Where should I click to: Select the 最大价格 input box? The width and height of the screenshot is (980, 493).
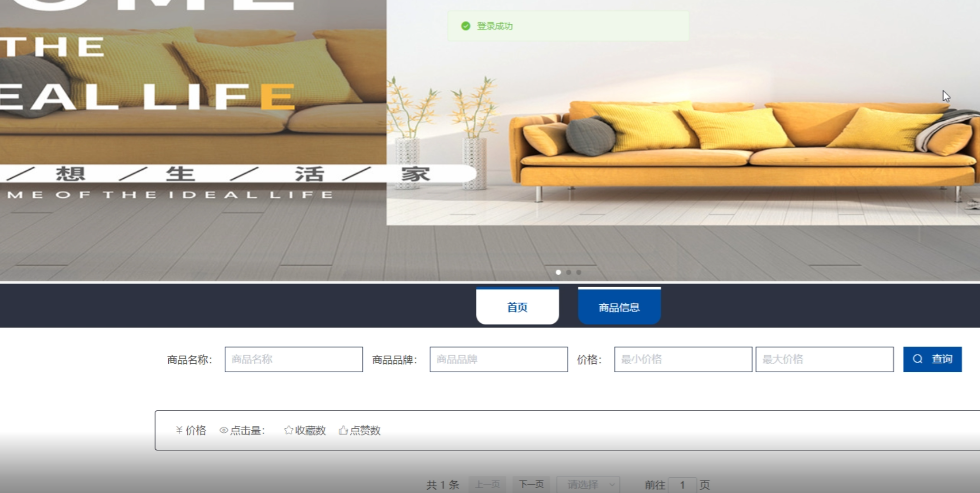coord(824,359)
